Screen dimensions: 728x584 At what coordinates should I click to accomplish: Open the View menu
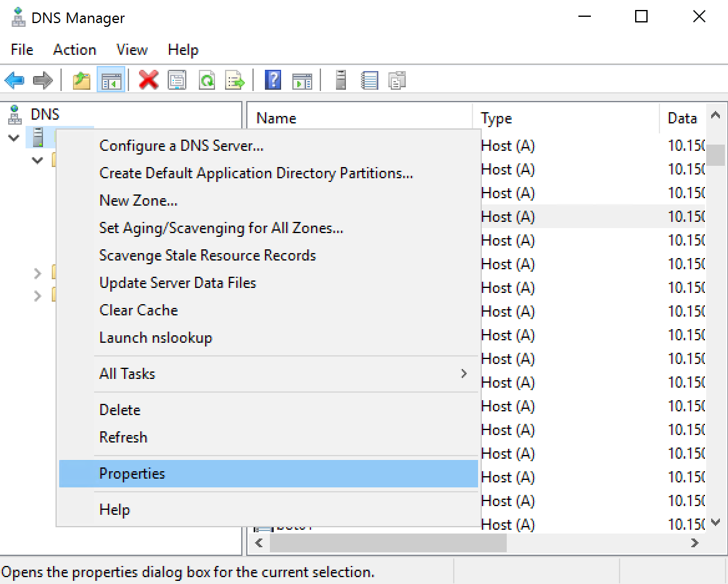click(x=132, y=50)
